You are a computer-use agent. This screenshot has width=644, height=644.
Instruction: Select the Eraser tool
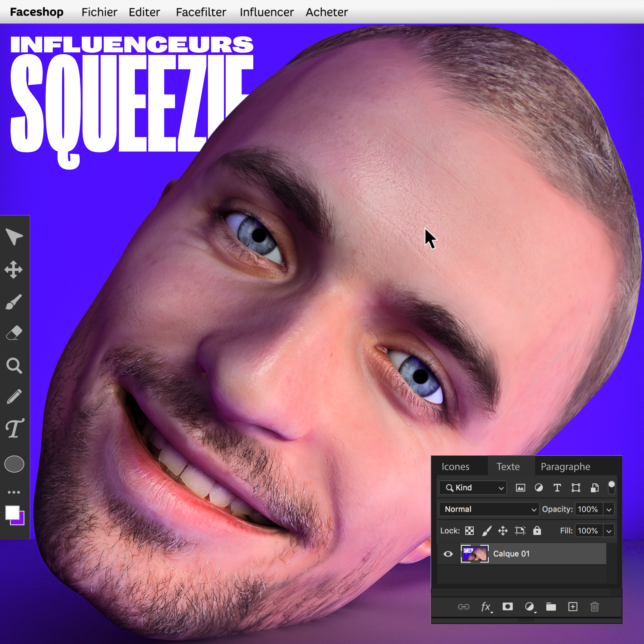tap(14, 333)
